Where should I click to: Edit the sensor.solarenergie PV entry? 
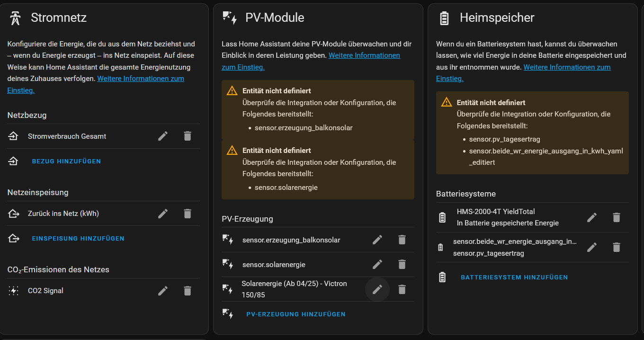pyautogui.click(x=377, y=265)
